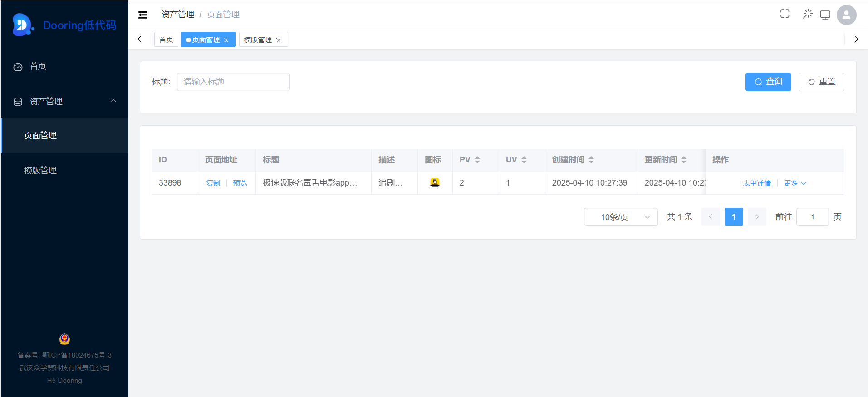The height and width of the screenshot is (397, 868).
Task: Sort the table by UV
Action: point(524,160)
